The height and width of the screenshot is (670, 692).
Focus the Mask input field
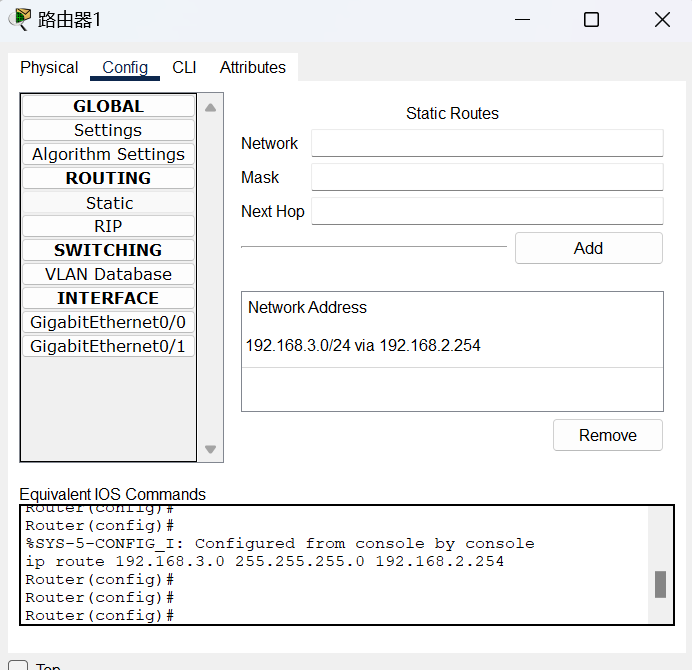click(487, 177)
